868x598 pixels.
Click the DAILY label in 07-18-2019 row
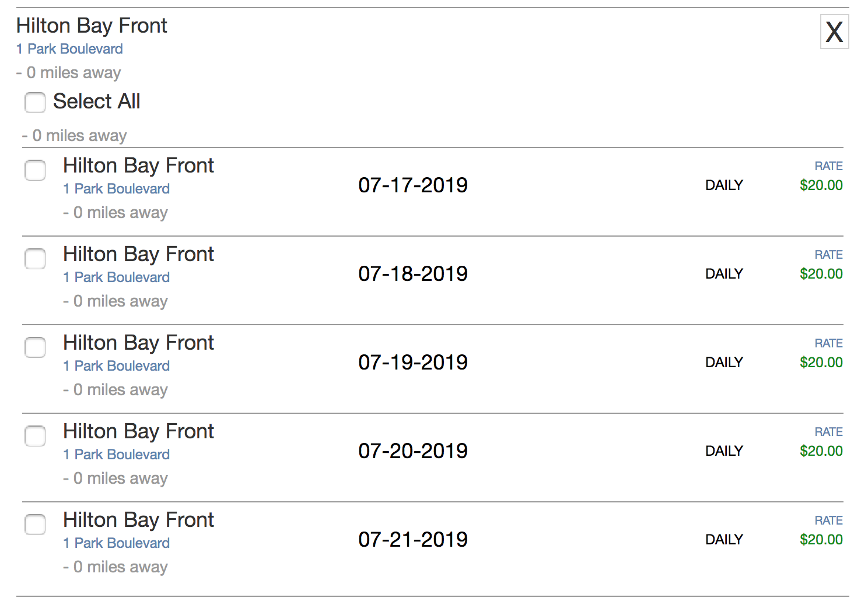click(x=724, y=274)
